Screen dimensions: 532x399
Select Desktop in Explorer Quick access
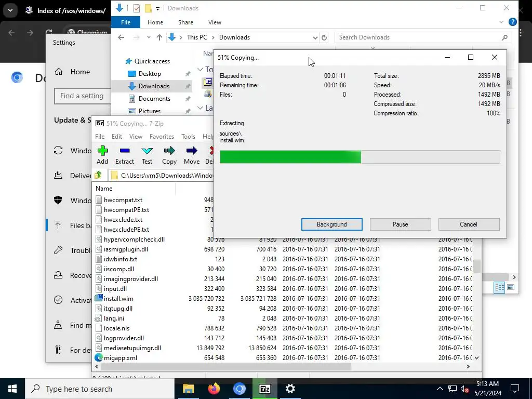click(150, 74)
